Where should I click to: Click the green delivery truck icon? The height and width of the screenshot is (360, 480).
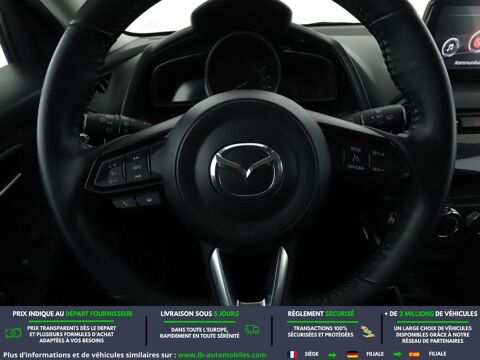coord(252,330)
